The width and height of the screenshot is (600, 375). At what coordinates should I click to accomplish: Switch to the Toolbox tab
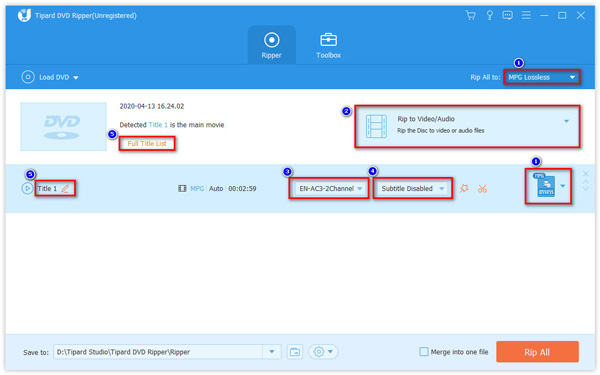pyautogui.click(x=328, y=46)
